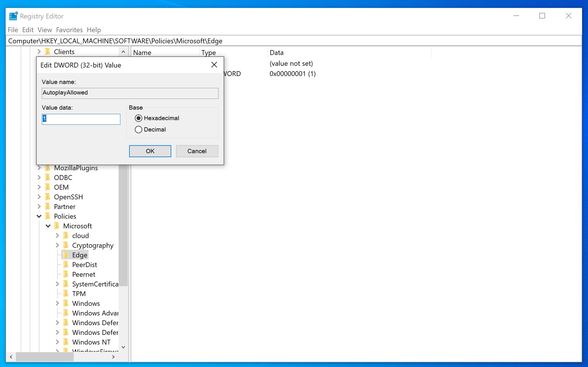Click the Edge folder icon
The width and height of the screenshot is (588, 367).
tap(66, 255)
